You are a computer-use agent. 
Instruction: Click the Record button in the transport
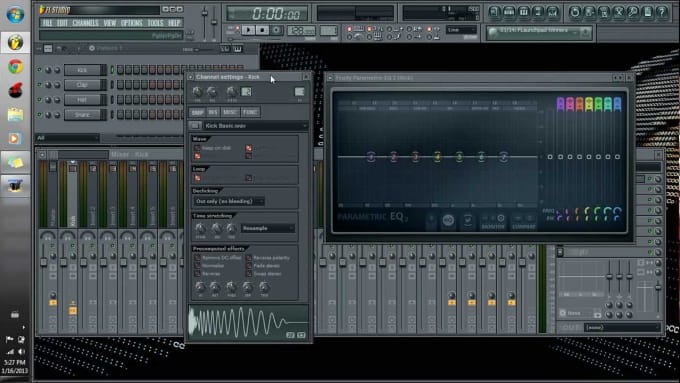coord(276,30)
